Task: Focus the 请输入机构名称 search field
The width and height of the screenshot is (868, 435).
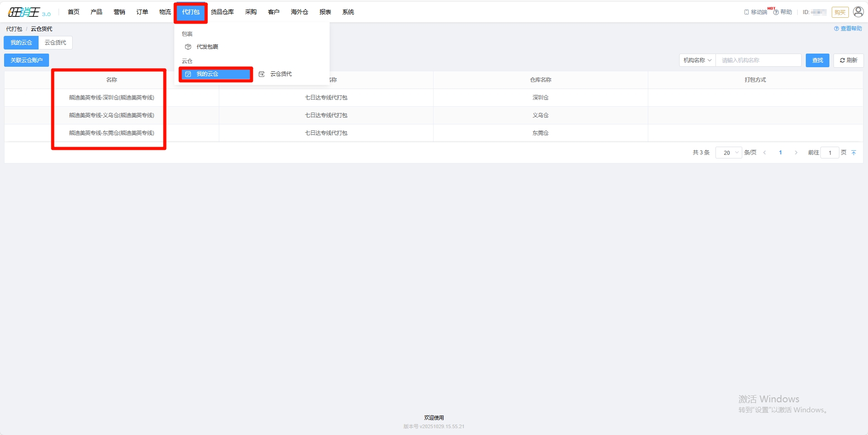Action: coord(758,60)
